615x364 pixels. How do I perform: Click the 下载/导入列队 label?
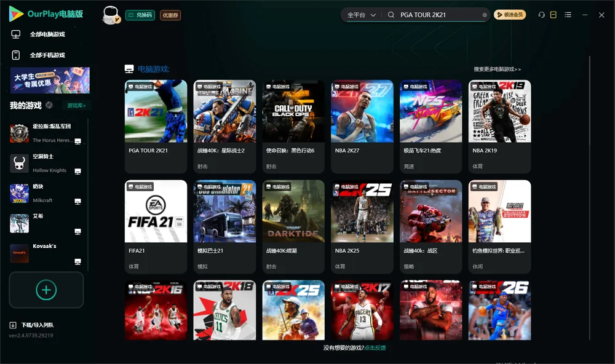38,325
